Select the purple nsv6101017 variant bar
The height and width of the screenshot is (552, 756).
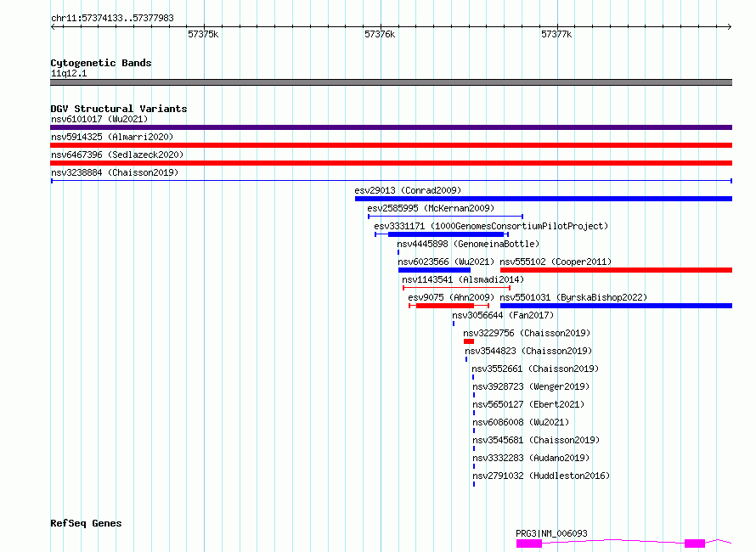[x=391, y=127]
